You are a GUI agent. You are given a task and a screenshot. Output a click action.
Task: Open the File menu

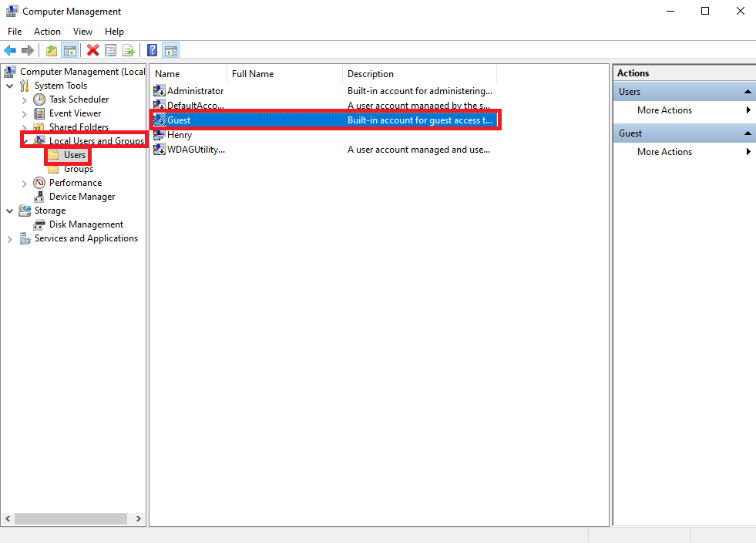pyautogui.click(x=15, y=32)
